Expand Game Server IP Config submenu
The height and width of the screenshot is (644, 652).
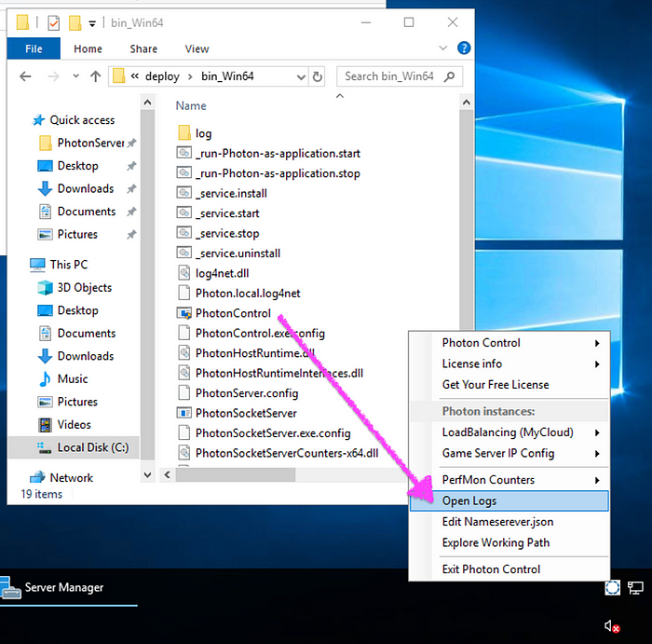[x=597, y=454]
